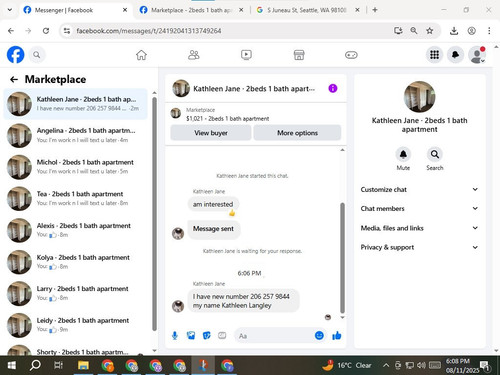Open the Gaming controller icon

(351, 55)
